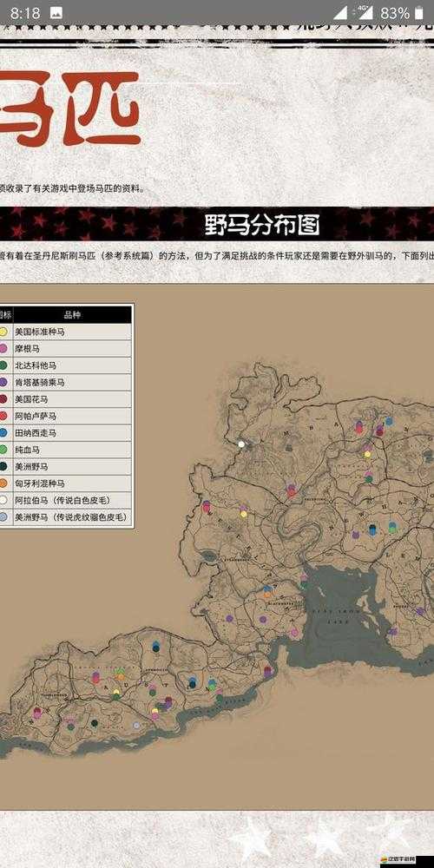
Task: Tap the light green swatch beside 纯血马
Action: pyautogui.click(x=3, y=450)
